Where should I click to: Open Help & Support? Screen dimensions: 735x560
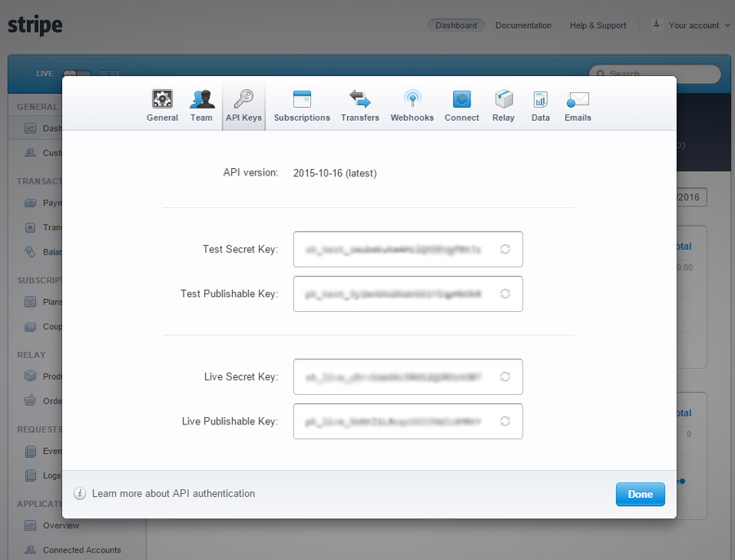[598, 25]
